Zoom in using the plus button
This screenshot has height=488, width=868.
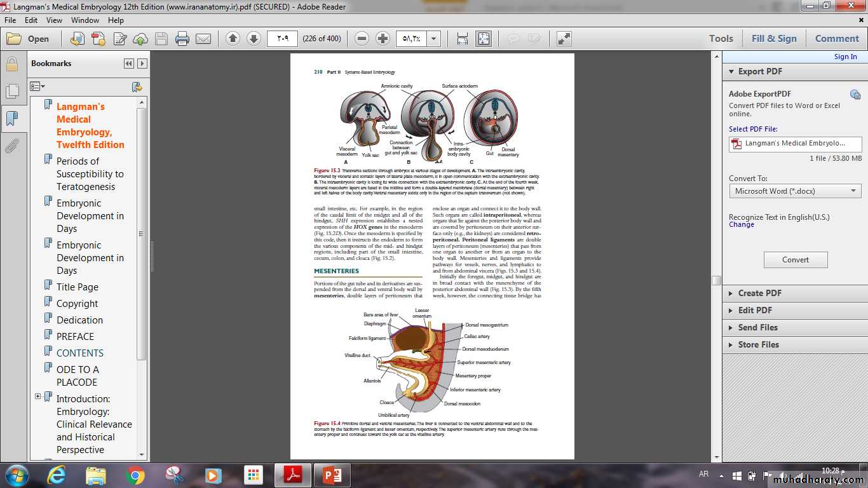coord(383,39)
